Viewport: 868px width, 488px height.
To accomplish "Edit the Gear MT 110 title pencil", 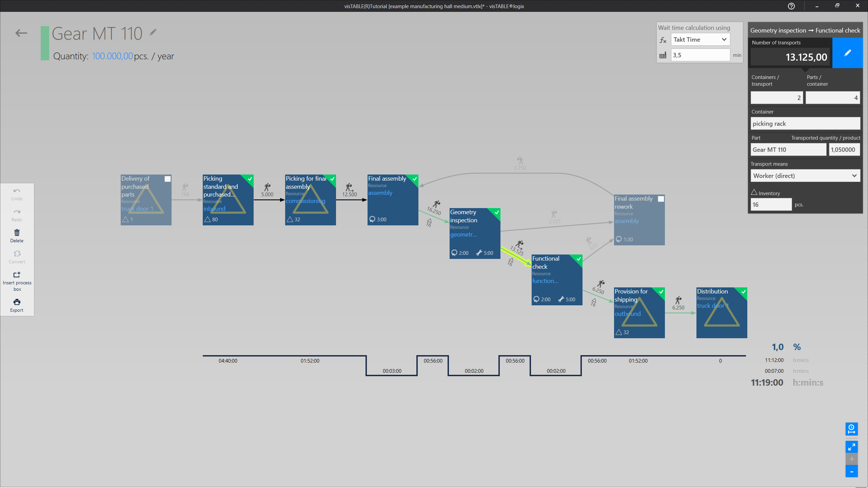I will (x=153, y=32).
